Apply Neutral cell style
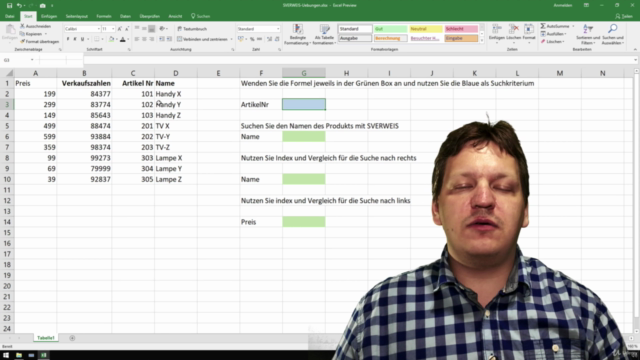The height and width of the screenshot is (360, 640). click(x=426, y=29)
